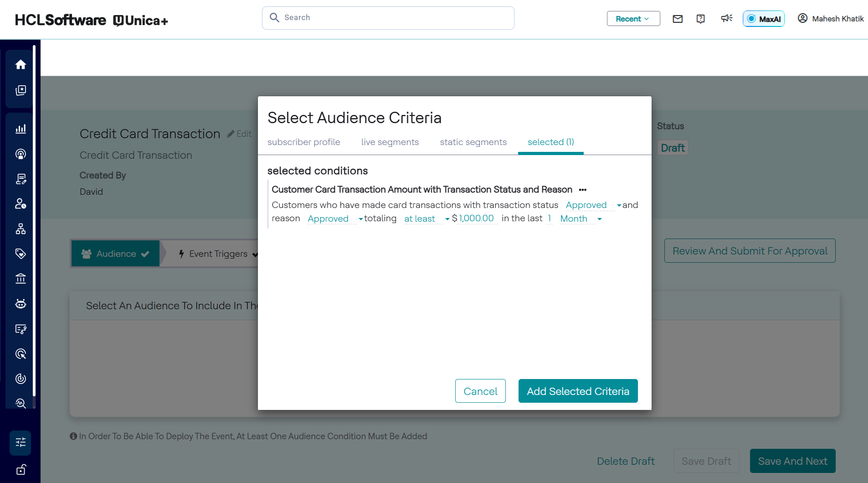The width and height of the screenshot is (868, 483).
Task: Switch to subscriber profile tab
Action: (x=303, y=142)
